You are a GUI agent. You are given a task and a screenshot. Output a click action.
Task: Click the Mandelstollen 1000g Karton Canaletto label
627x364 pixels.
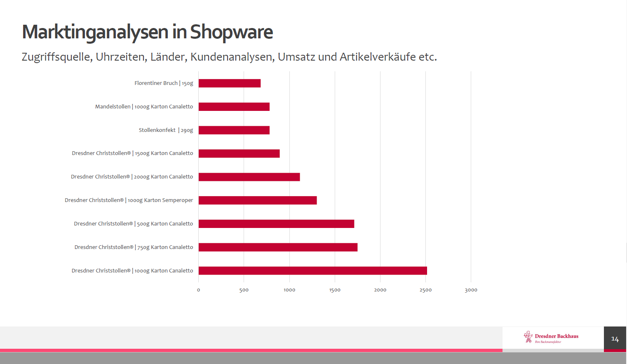click(x=144, y=107)
